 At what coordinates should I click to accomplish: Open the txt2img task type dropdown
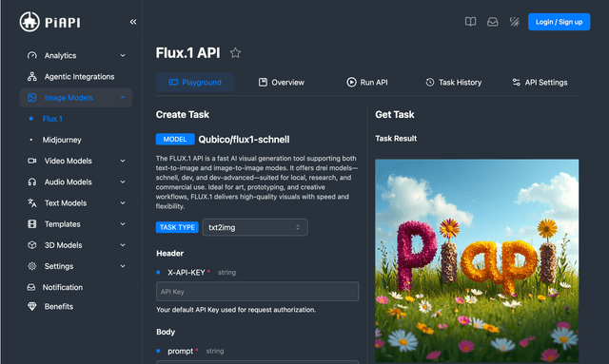click(255, 227)
